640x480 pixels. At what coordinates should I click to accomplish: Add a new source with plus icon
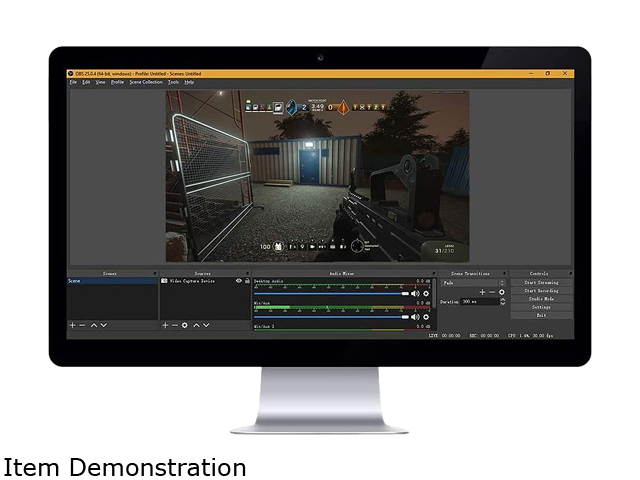click(x=165, y=325)
